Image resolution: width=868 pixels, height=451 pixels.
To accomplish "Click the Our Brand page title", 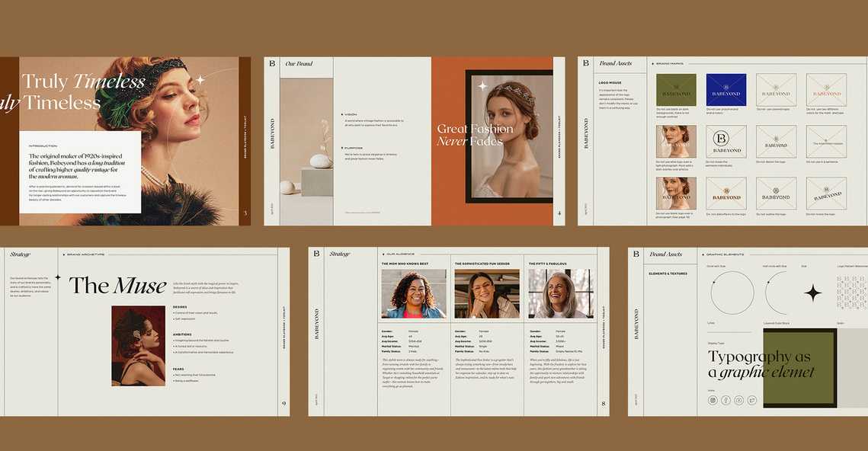I will [299, 64].
